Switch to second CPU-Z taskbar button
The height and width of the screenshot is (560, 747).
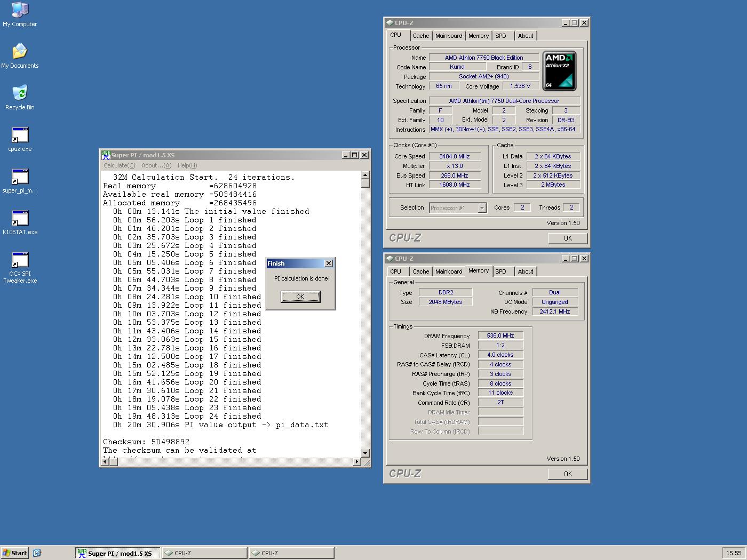pyautogui.click(x=292, y=553)
